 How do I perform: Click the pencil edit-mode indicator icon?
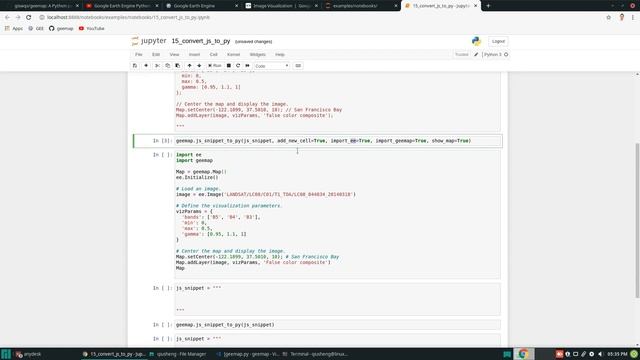476,54
